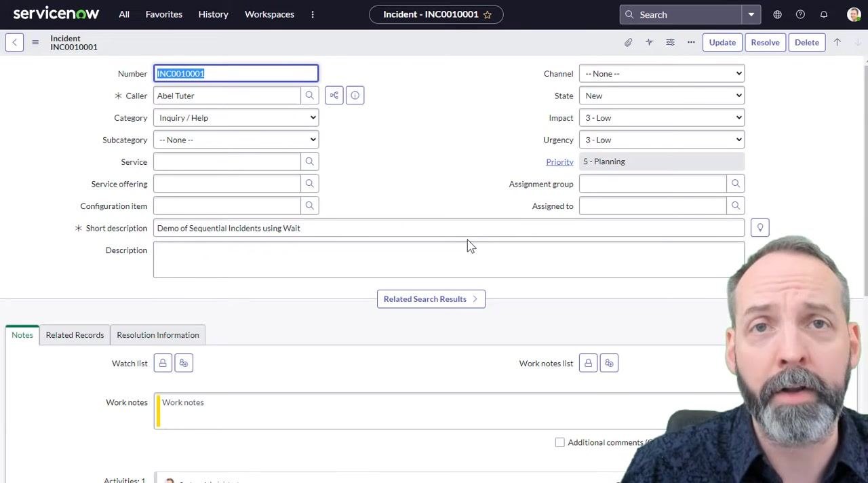Image resolution: width=868 pixels, height=483 pixels.
Task: Click the Incident INC0010001 title pill
Action: click(x=436, y=14)
